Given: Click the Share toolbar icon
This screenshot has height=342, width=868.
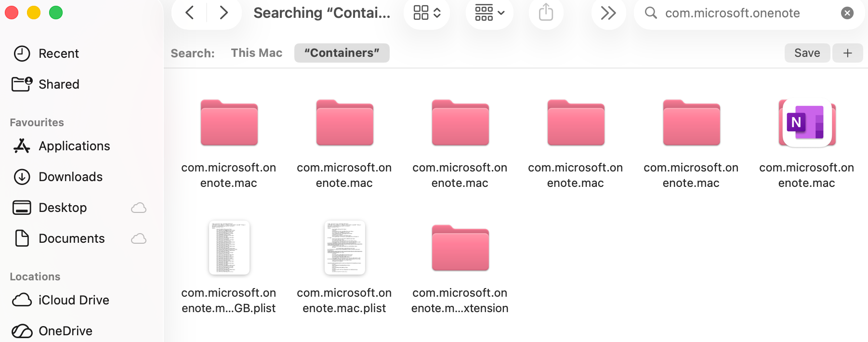Looking at the screenshot, I should tap(546, 13).
